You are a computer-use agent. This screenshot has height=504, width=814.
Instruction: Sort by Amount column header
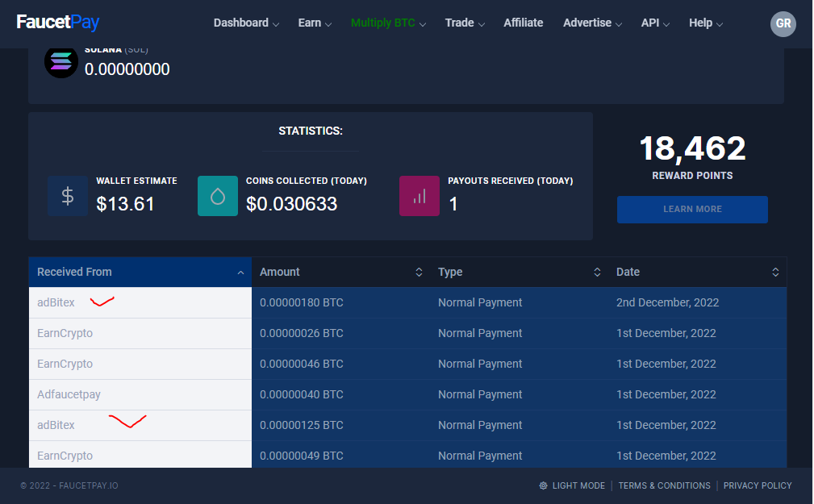pos(340,273)
